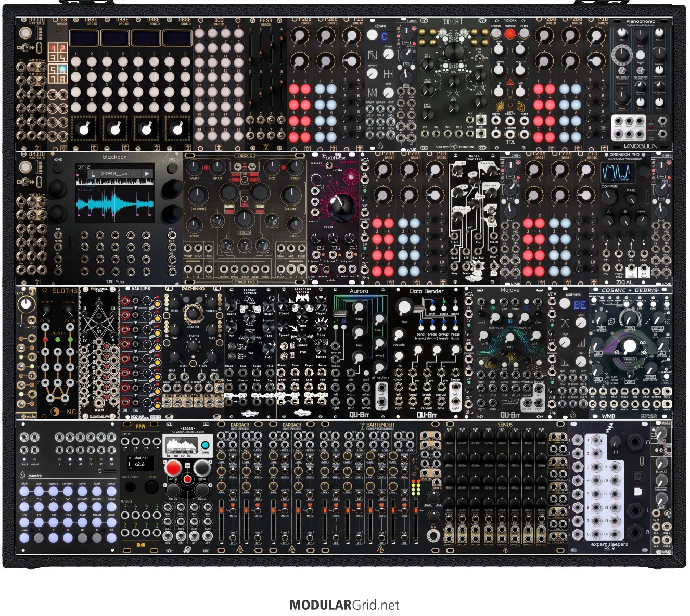This screenshot has height=616, width=690.
Task: Click the large FEEDBACK knob on Cosmic Debris
Action: coord(629,346)
